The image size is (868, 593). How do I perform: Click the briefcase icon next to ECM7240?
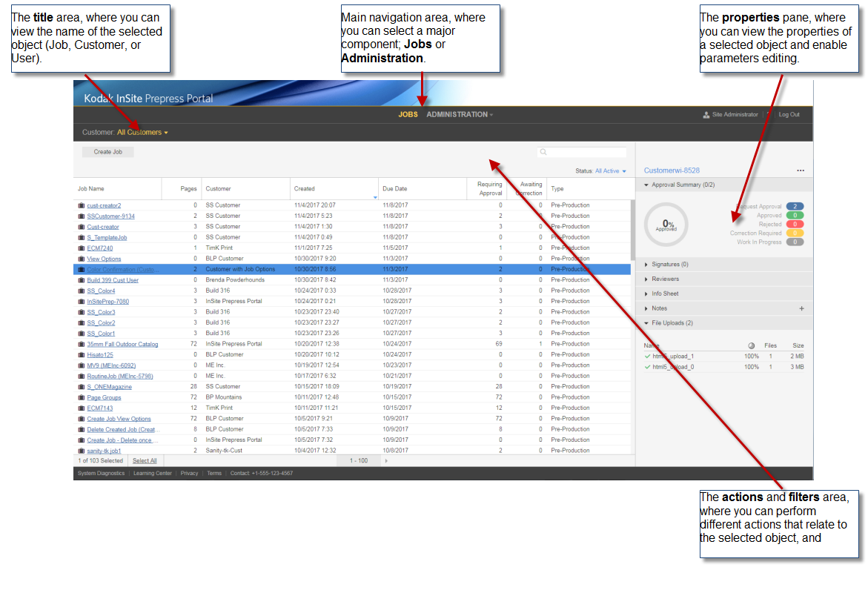[82, 248]
